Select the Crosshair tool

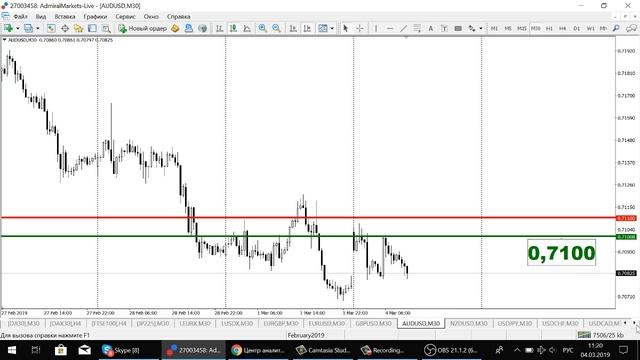360,28
